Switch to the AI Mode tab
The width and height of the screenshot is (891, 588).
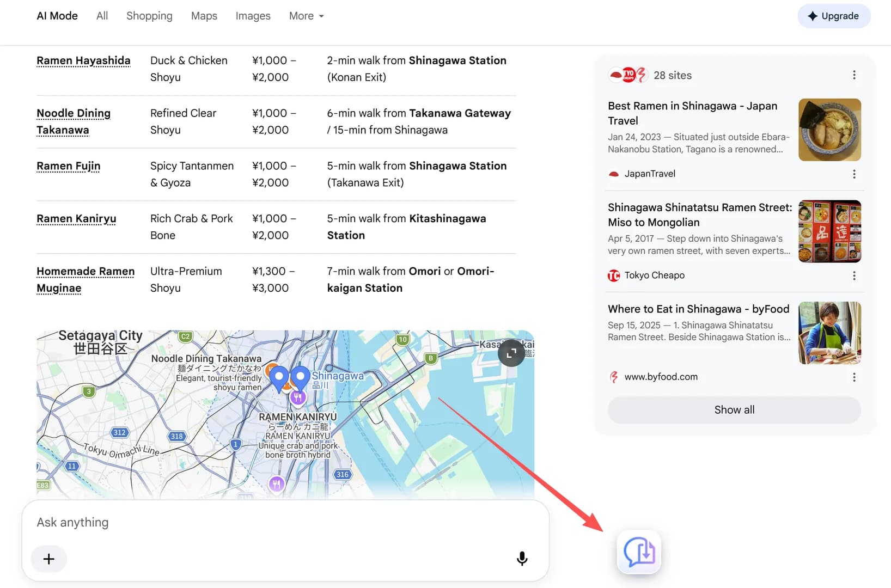point(57,16)
